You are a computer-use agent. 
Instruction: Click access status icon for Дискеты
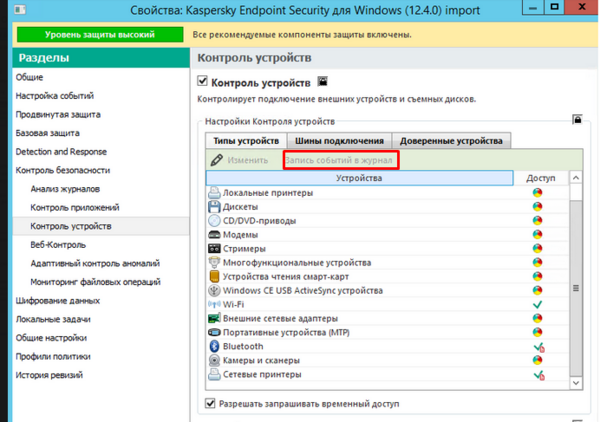[538, 207]
